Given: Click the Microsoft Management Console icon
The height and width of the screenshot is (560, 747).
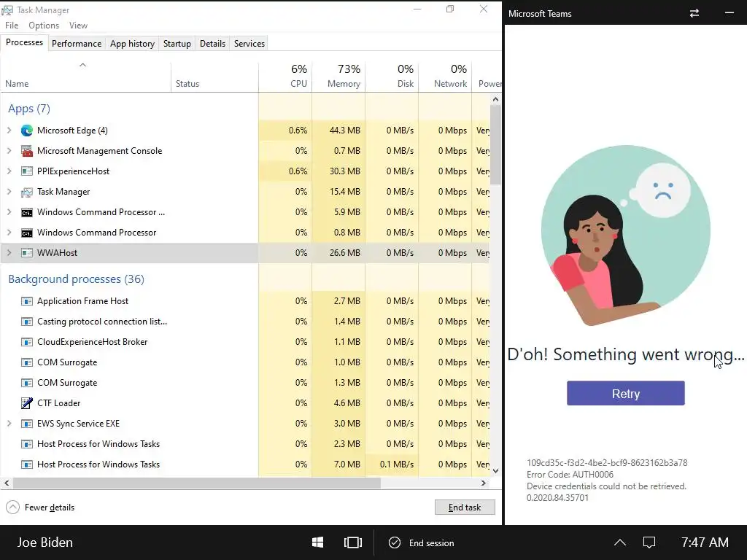Looking at the screenshot, I should pyautogui.click(x=27, y=151).
